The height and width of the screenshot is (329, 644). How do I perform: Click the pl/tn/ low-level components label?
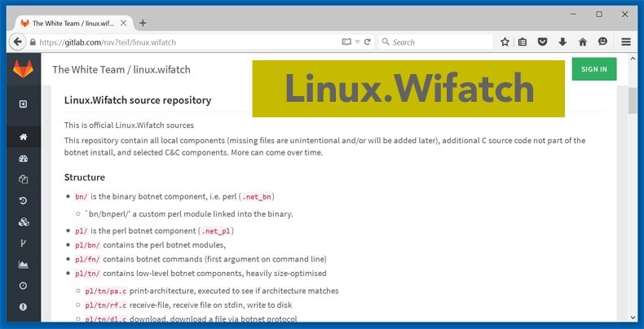pos(87,274)
